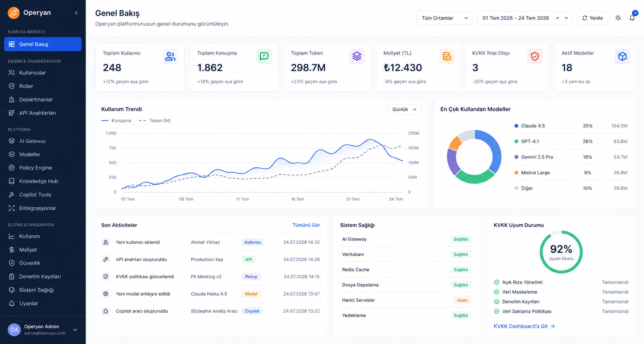644x344 pixels.
Task: Toggle light/dark theme sun icon
Action: pyautogui.click(x=618, y=18)
